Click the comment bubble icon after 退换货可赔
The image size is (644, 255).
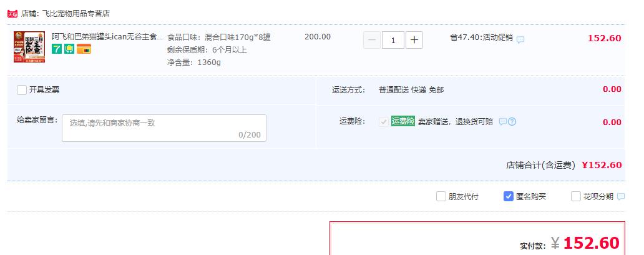coord(503,122)
